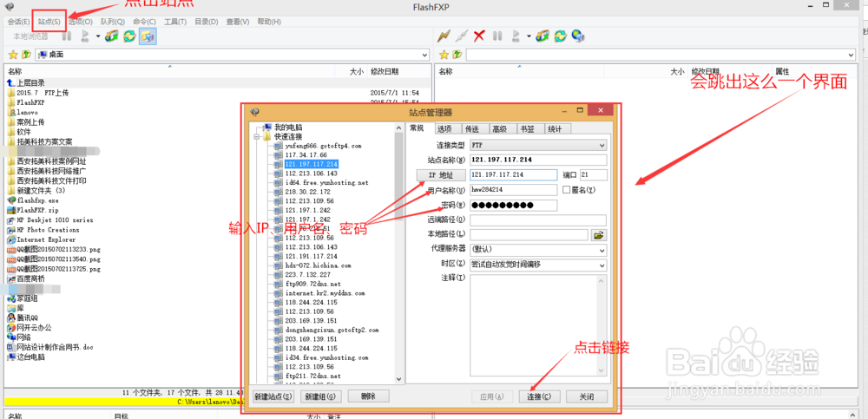Click the 用户名称 field containing hmw284214

tap(513, 190)
